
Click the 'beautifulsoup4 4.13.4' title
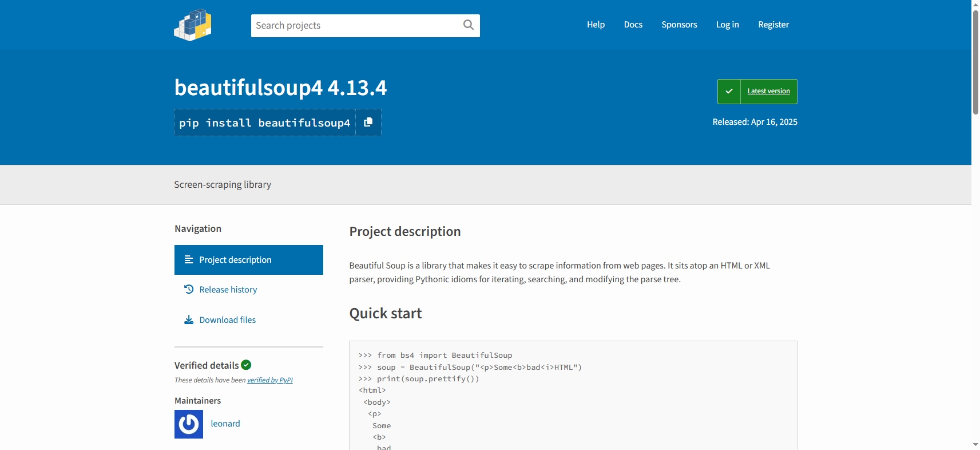click(x=280, y=88)
